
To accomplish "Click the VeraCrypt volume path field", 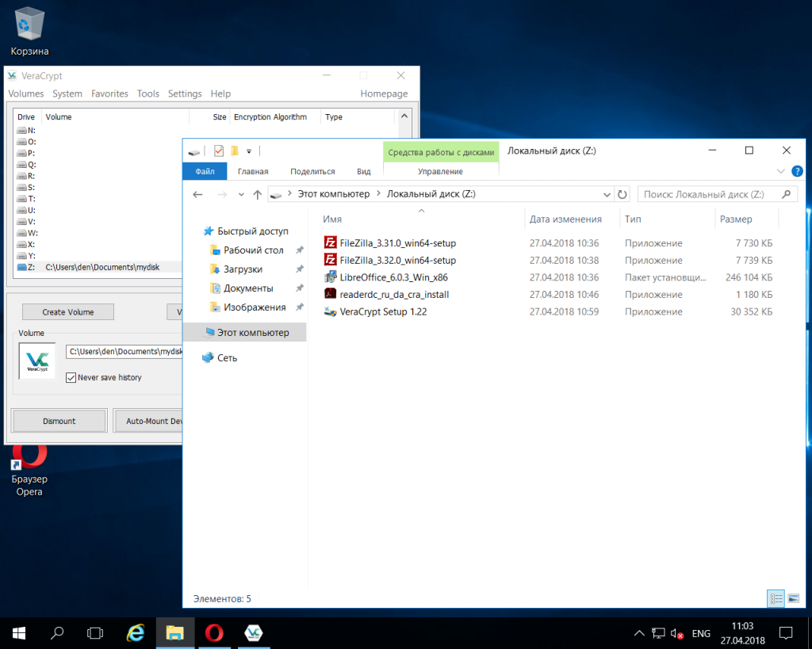I will click(x=124, y=351).
